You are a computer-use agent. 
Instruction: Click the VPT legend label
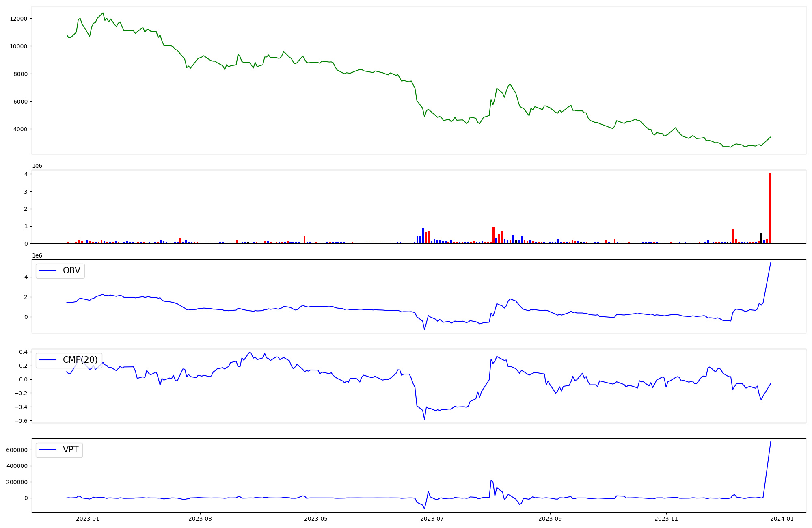click(71, 450)
